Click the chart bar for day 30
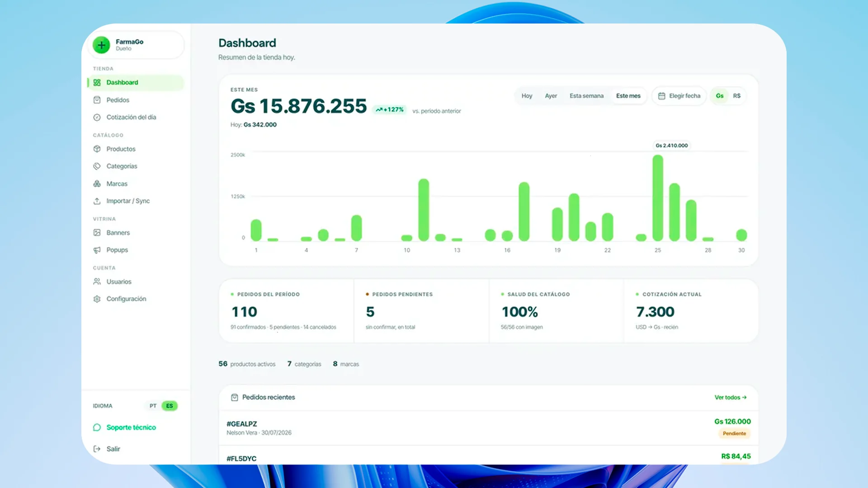The height and width of the screenshot is (488, 868). (x=741, y=235)
